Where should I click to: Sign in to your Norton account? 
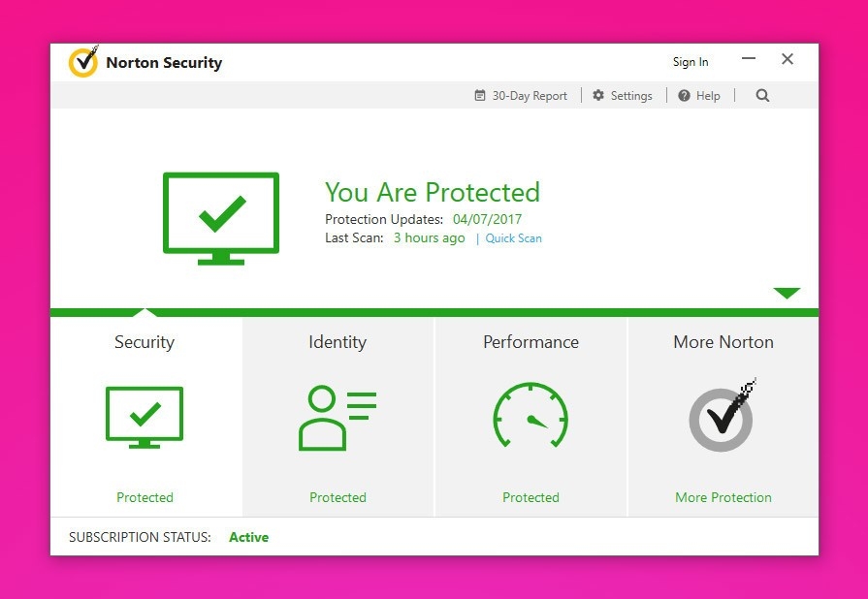pyautogui.click(x=690, y=61)
